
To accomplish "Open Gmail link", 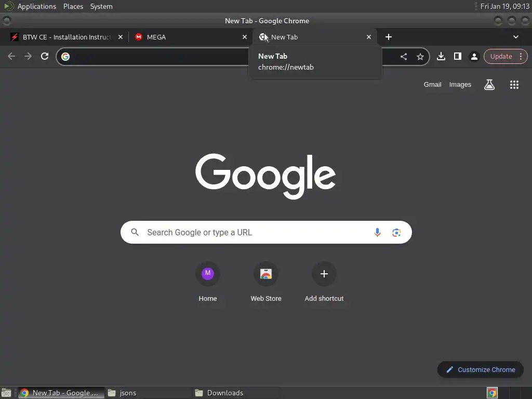I will pyautogui.click(x=432, y=85).
